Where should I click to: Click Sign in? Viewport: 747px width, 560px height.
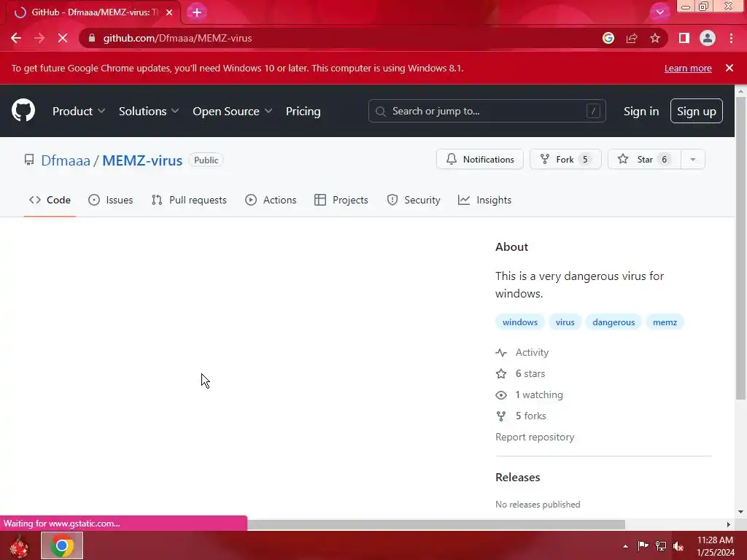click(x=641, y=111)
